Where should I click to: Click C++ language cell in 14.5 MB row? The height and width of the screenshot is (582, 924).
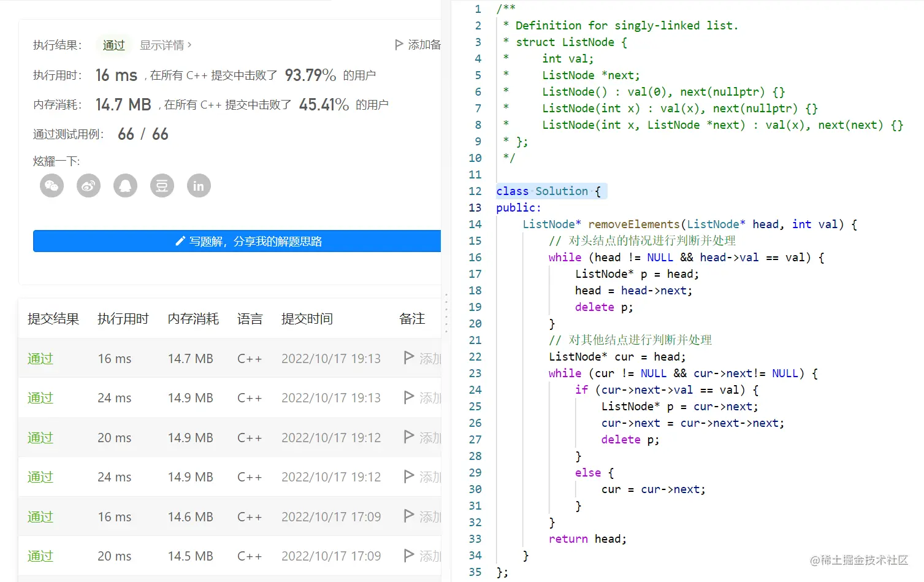tap(250, 556)
